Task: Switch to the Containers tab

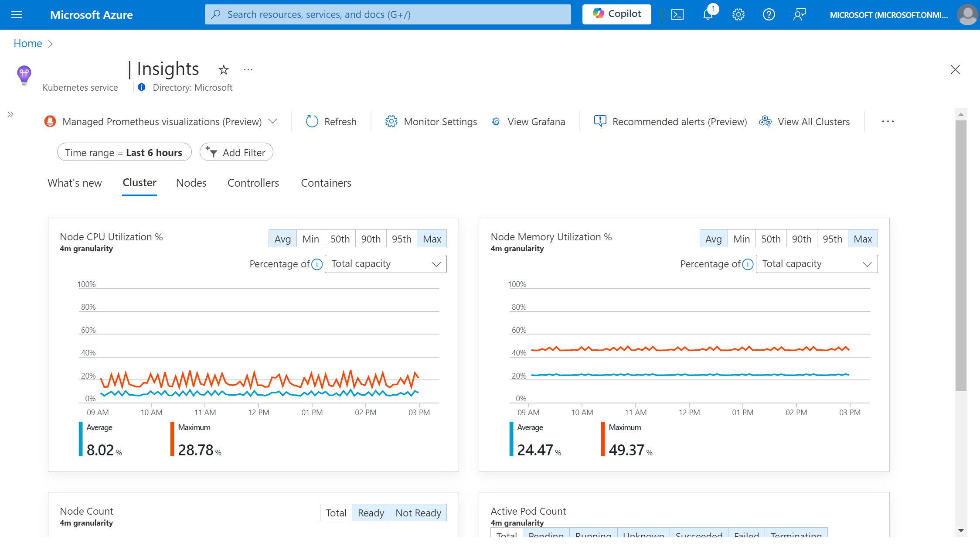Action: (327, 183)
